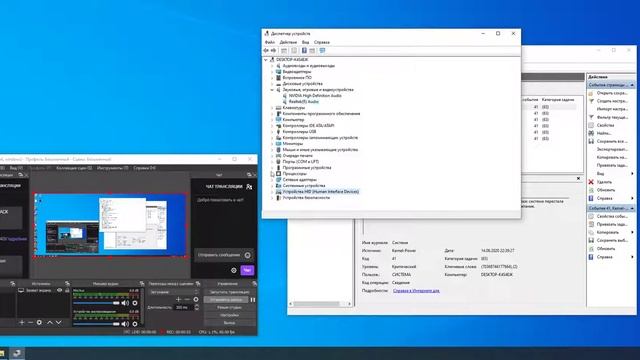The height and width of the screenshot is (360, 640).
Task: Adjust the desktop audio volume slider in OBS mixer
Action: click(x=96, y=324)
